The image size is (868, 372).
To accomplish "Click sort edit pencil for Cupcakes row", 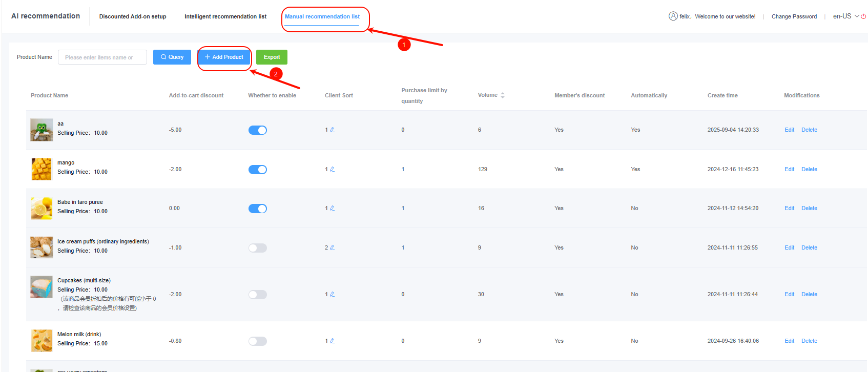I will (332, 294).
